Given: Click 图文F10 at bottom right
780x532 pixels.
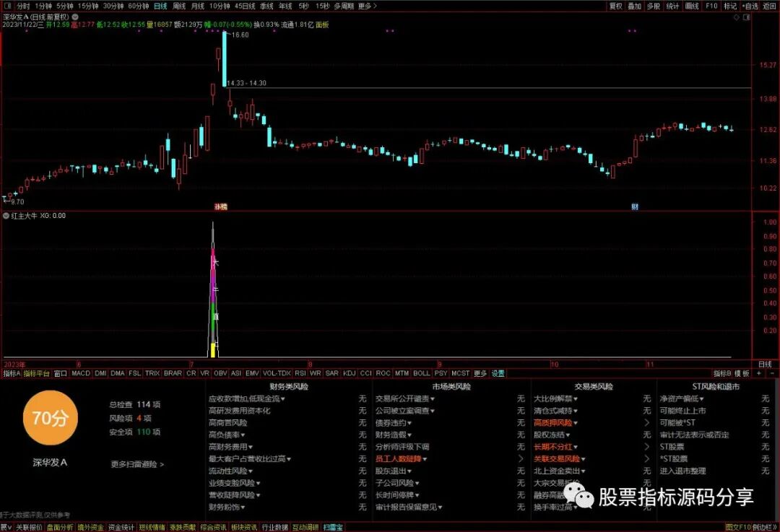Looking at the screenshot, I should (x=738, y=527).
